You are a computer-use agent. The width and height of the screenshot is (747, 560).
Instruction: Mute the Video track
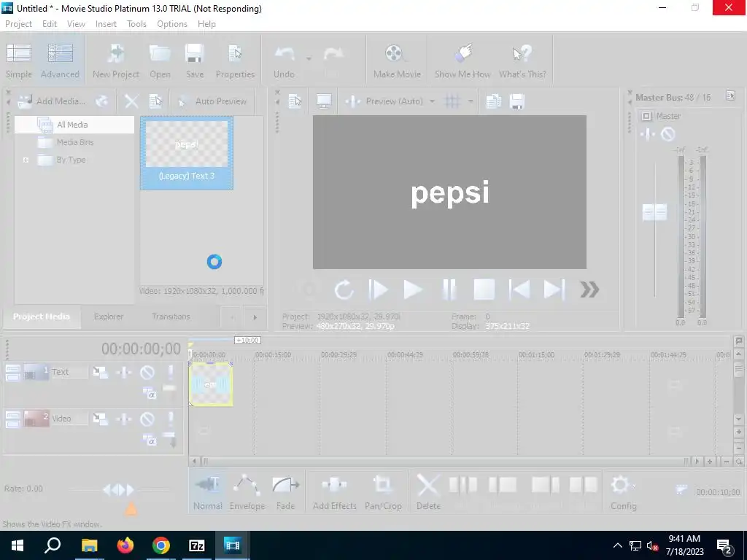[x=147, y=419]
